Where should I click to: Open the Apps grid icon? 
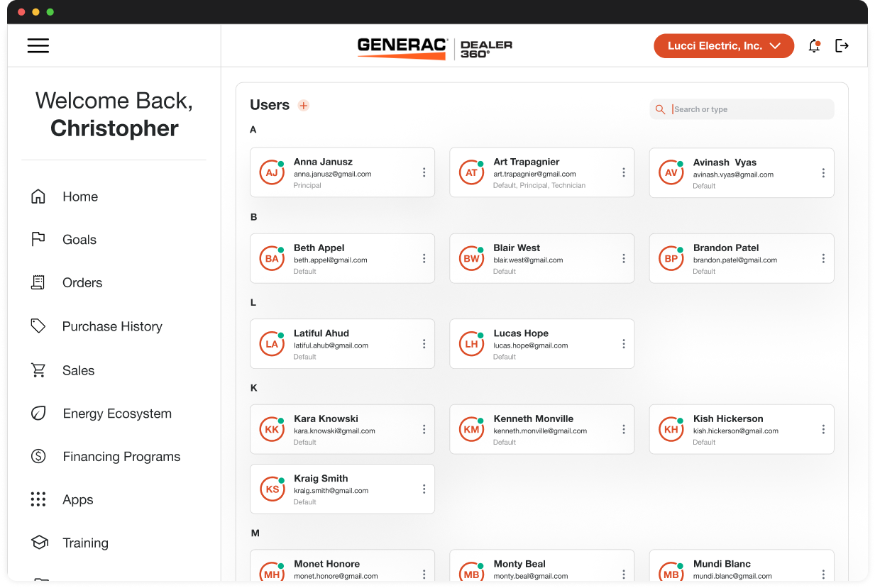point(38,499)
